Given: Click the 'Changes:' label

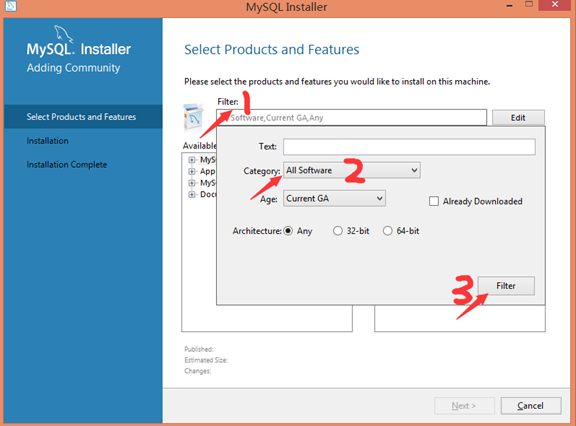Looking at the screenshot, I should tap(198, 371).
